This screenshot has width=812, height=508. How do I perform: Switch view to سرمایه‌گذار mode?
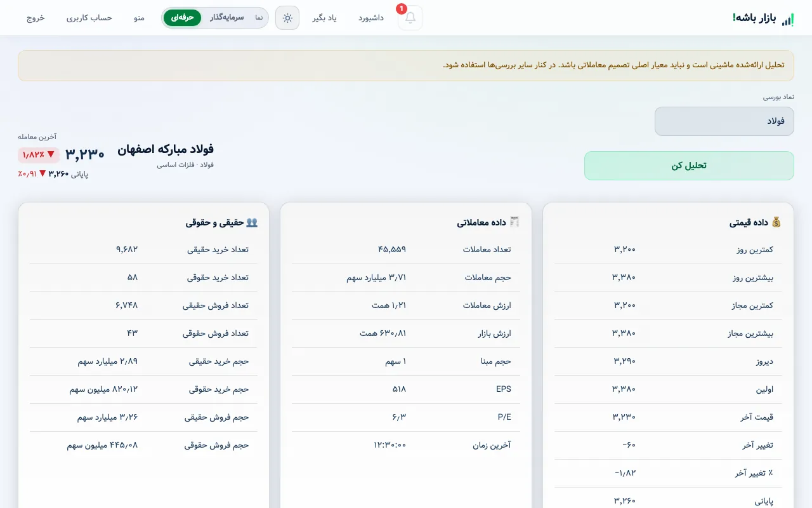point(227,18)
